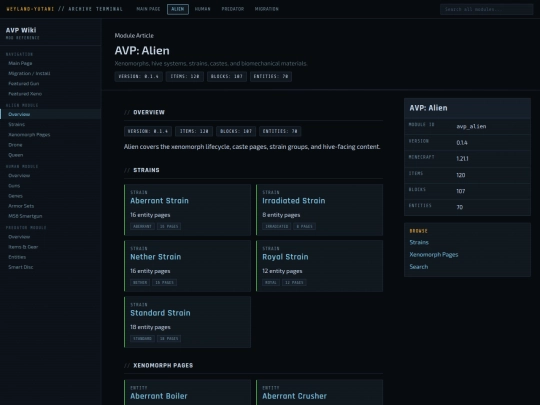The image size is (540, 405).
Task: Click the 8 PAGES tag on Irradiated Strain card
Action: click(x=304, y=226)
